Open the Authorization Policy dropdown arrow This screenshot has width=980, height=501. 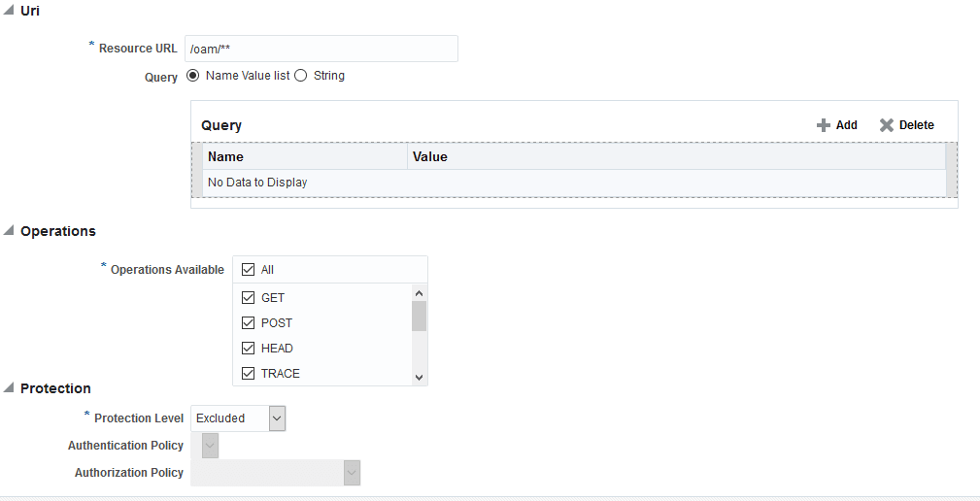pos(352,472)
